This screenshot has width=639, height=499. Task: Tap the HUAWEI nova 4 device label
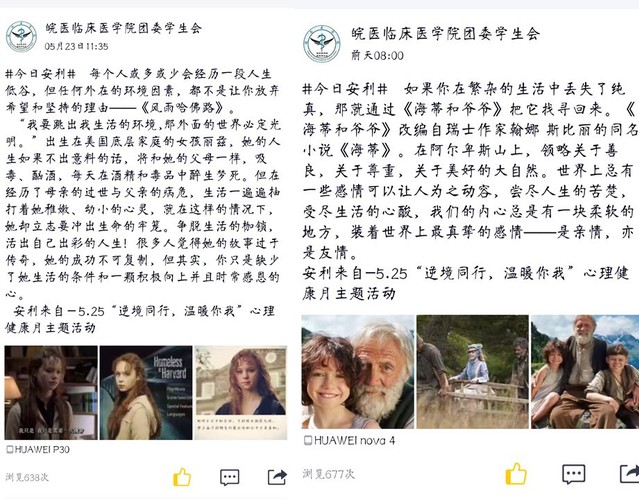(350, 440)
